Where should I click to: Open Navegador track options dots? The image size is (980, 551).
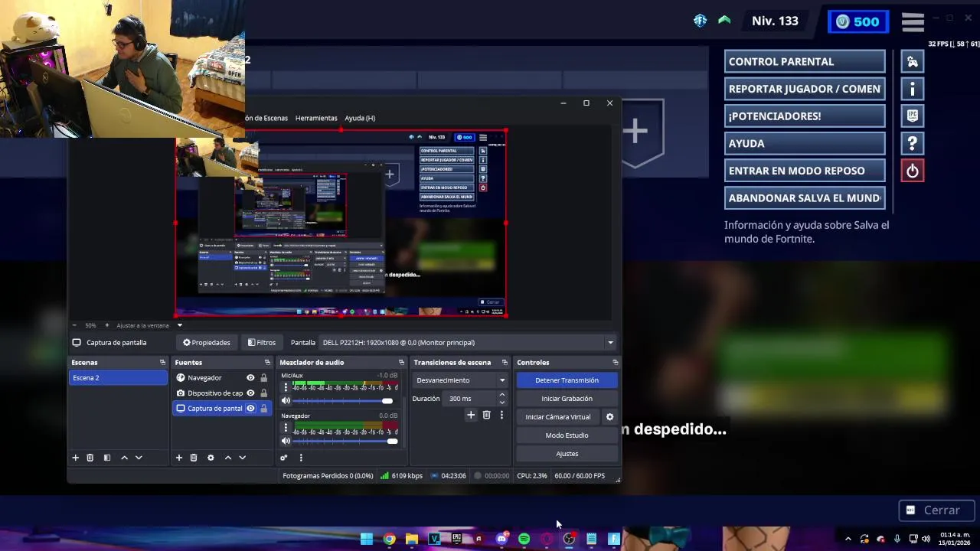coord(286,428)
